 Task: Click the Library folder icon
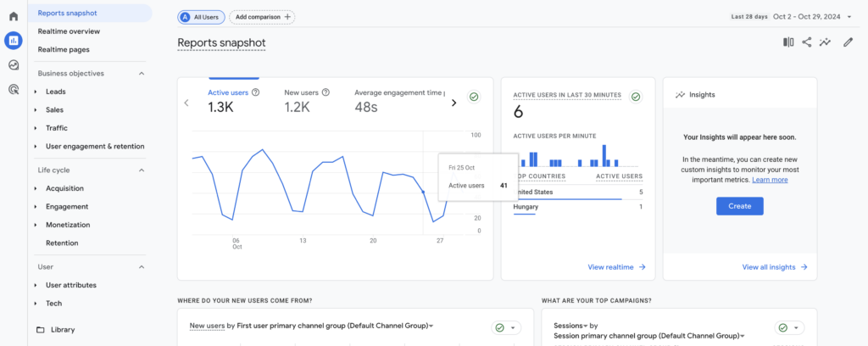[41, 329]
